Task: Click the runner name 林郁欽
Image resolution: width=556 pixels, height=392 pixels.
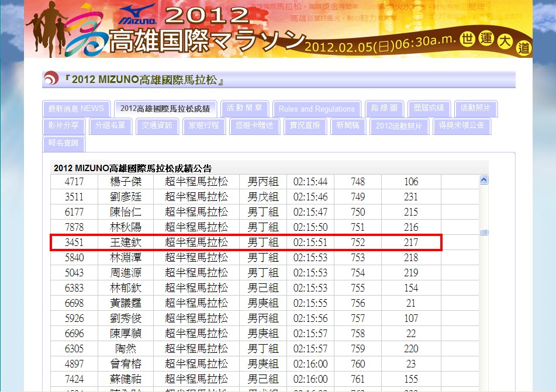Action: tap(126, 288)
